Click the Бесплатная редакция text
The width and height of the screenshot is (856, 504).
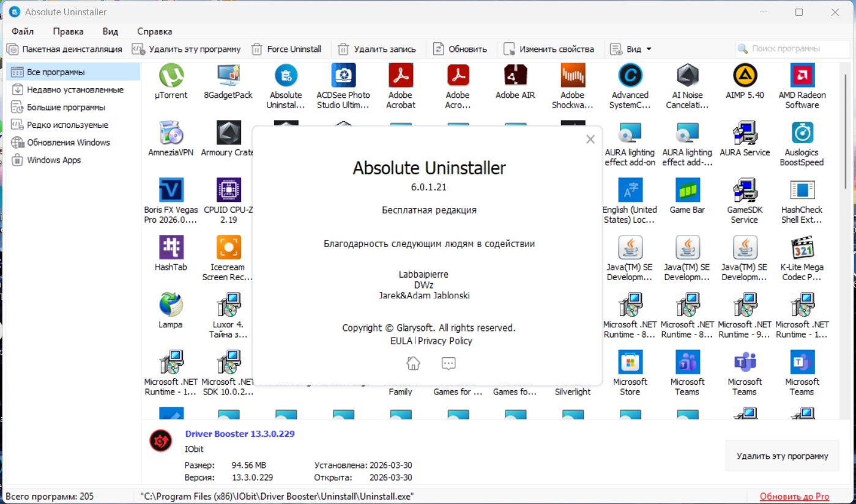[429, 210]
